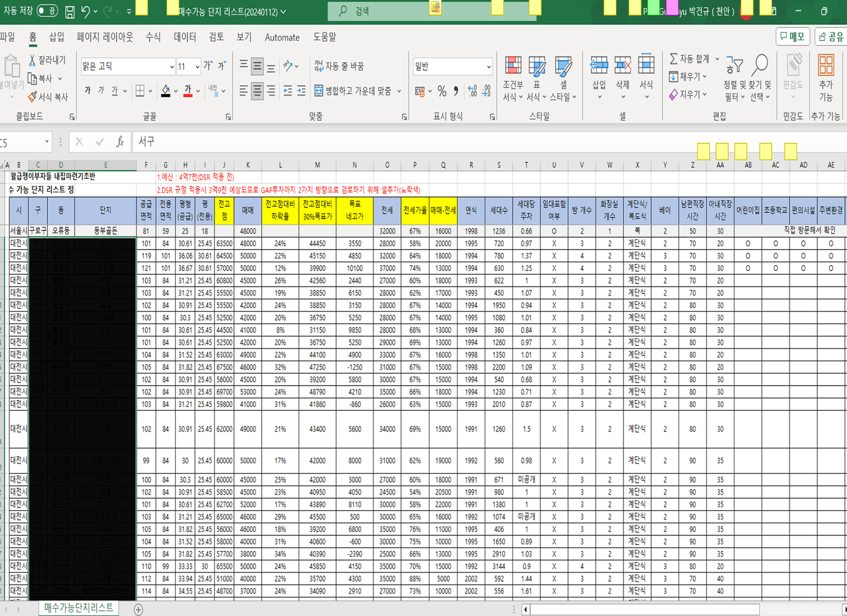Open 조건부 서식 conditional formatting

click(x=513, y=77)
